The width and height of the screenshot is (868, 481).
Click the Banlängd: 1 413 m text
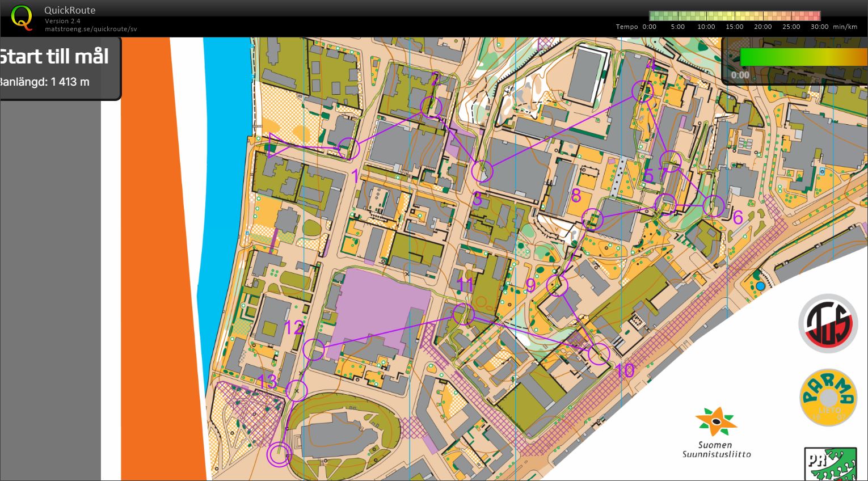44,82
